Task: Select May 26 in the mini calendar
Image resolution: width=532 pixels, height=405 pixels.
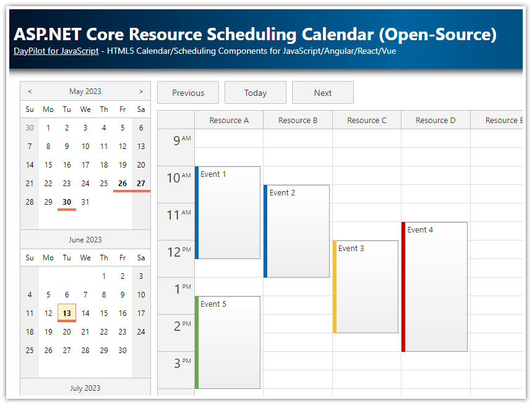Action: click(x=122, y=183)
